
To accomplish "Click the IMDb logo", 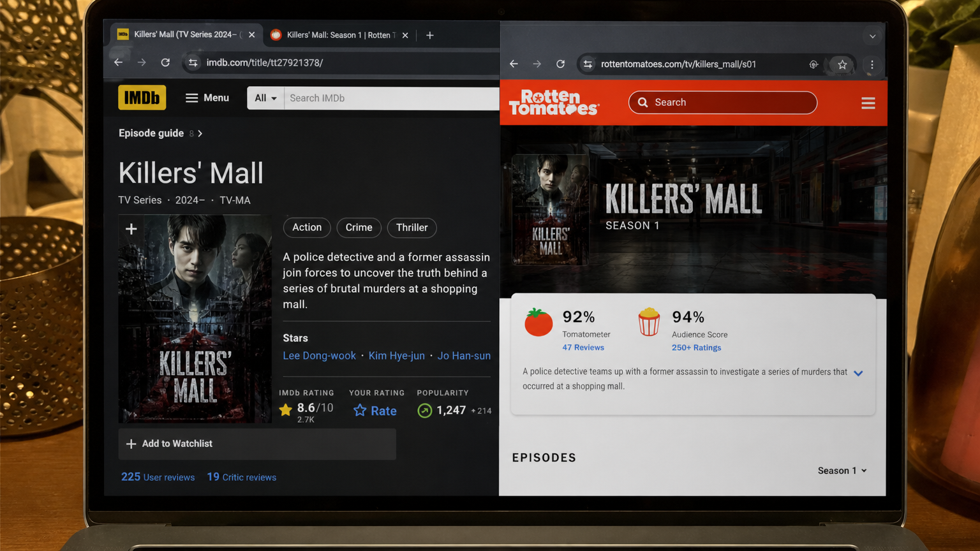I will pyautogui.click(x=142, y=98).
